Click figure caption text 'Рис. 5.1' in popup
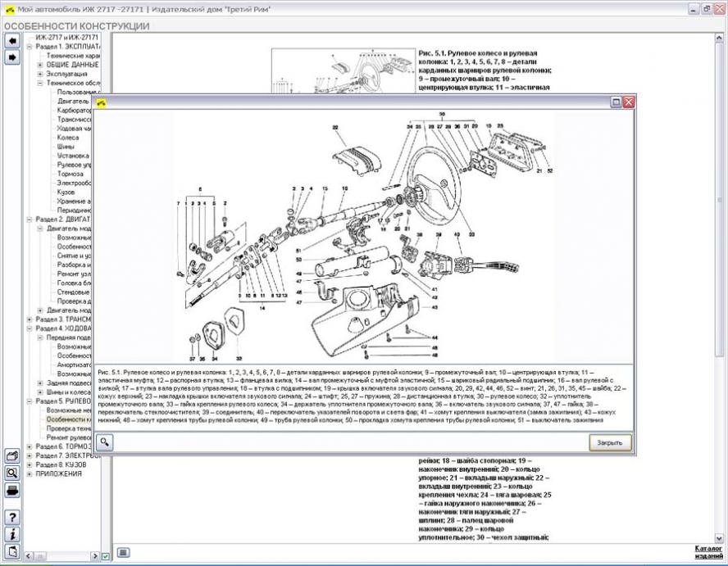This screenshot has width=728, height=566. [109, 372]
